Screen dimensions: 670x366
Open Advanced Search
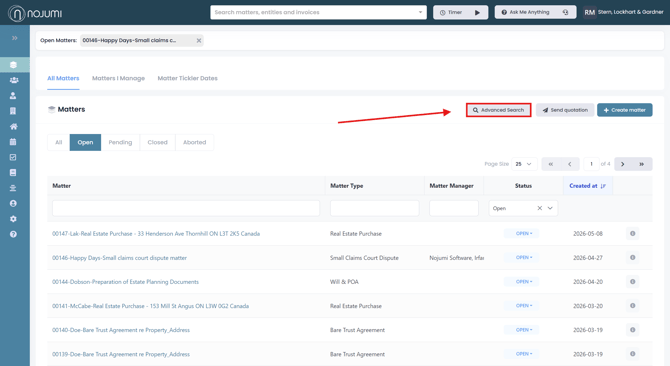(x=498, y=110)
